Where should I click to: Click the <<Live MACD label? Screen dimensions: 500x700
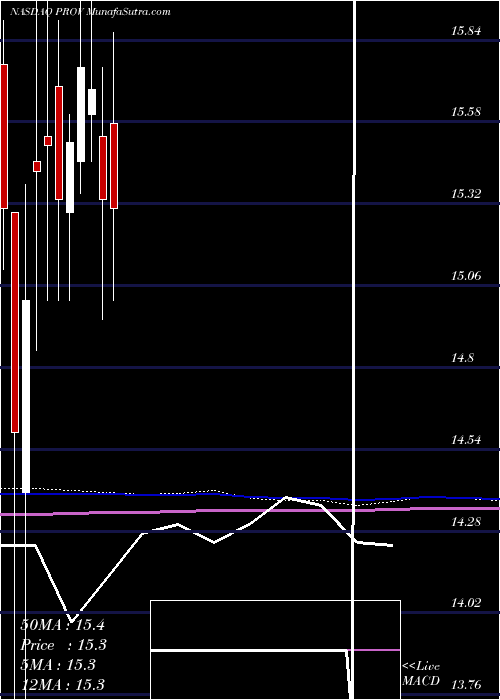point(421,674)
